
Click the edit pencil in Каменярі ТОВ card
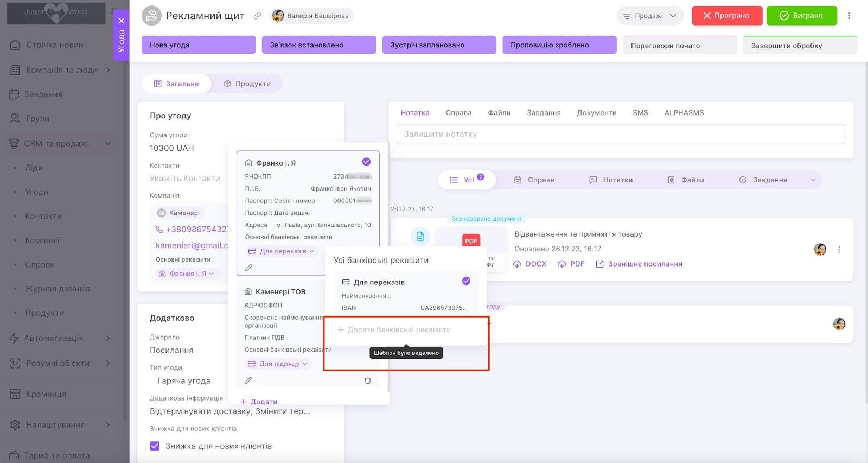point(248,380)
